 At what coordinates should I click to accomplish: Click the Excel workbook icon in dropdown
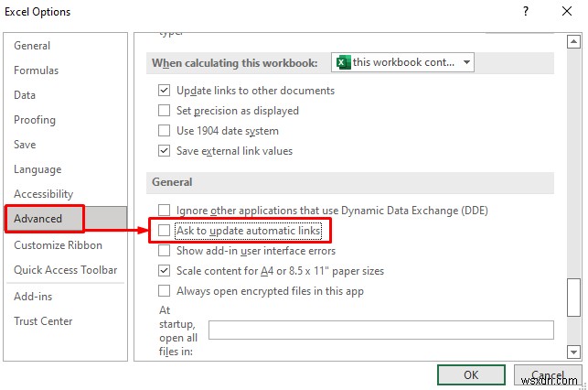click(343, 62)
